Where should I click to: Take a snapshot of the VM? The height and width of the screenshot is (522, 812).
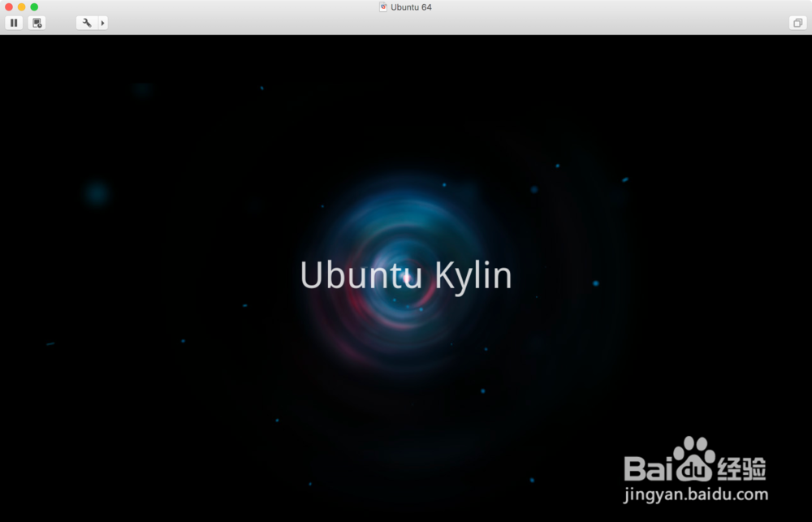pyautogui.click(x=37, y=23)
